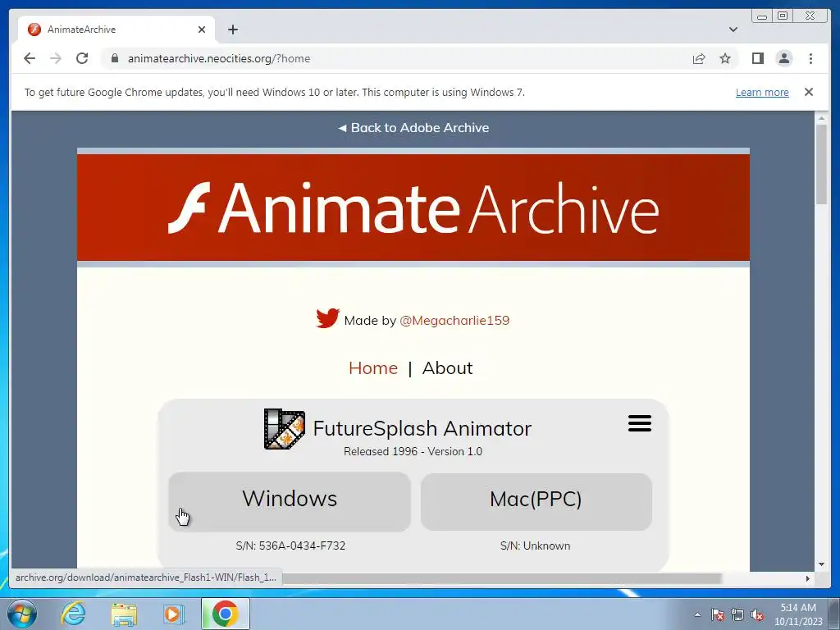
Task: Download the Mac(PPC) version
Action: pyautogui.click(x=536, y=501)
